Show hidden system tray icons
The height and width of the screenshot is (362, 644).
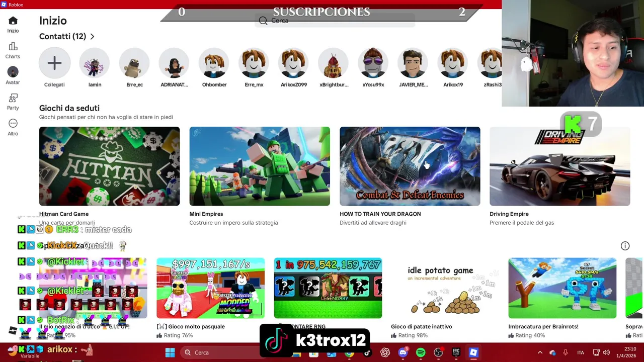point(540,352)
